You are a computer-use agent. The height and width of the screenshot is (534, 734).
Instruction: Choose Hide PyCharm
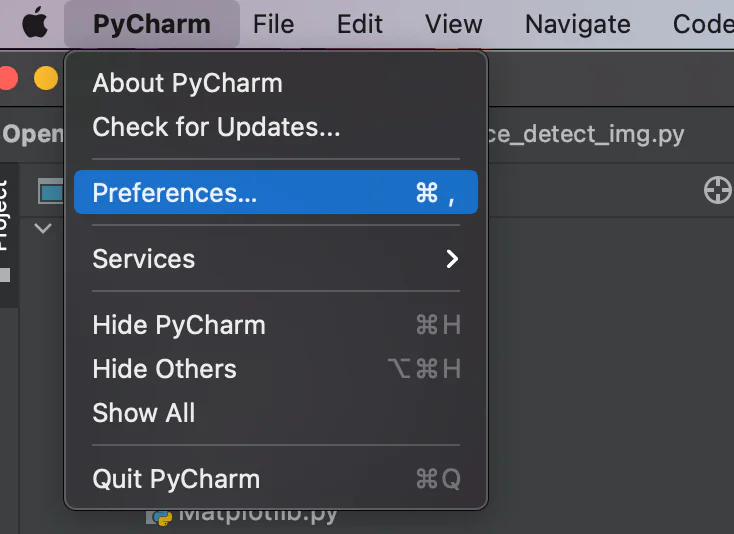[x=178, y=325]
